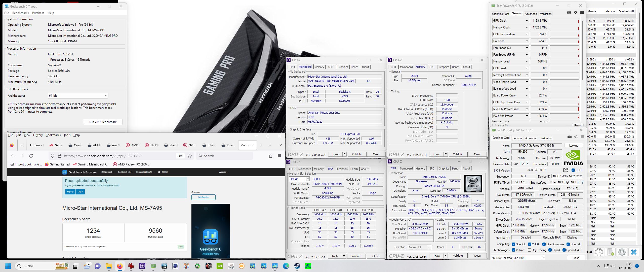This screenshot has height=272, width=644.
Task: Toggle OpenGL 4.6 checkbox in GPU-Z
Action: [x=564, y=250]
